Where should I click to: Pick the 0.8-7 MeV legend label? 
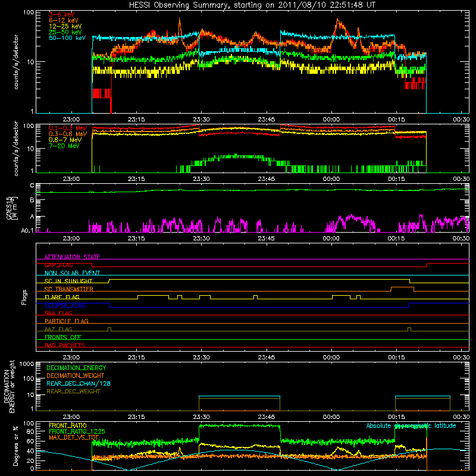pos(65,140)
